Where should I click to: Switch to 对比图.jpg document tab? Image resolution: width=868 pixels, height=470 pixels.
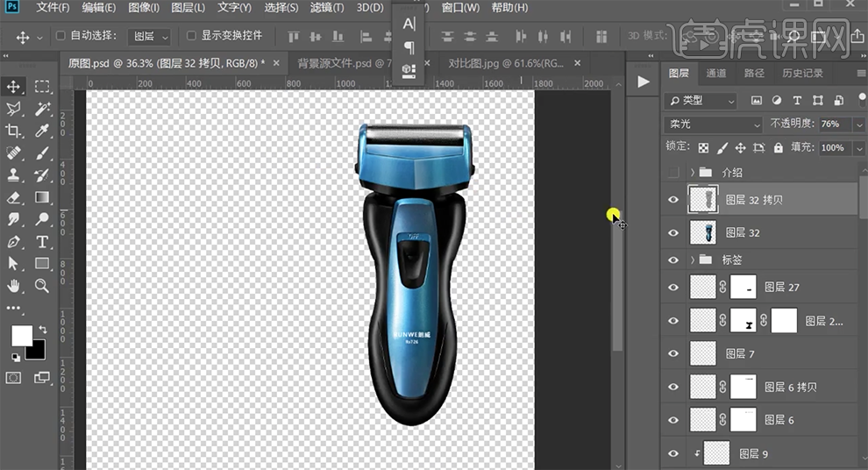[x=505, y=63]
